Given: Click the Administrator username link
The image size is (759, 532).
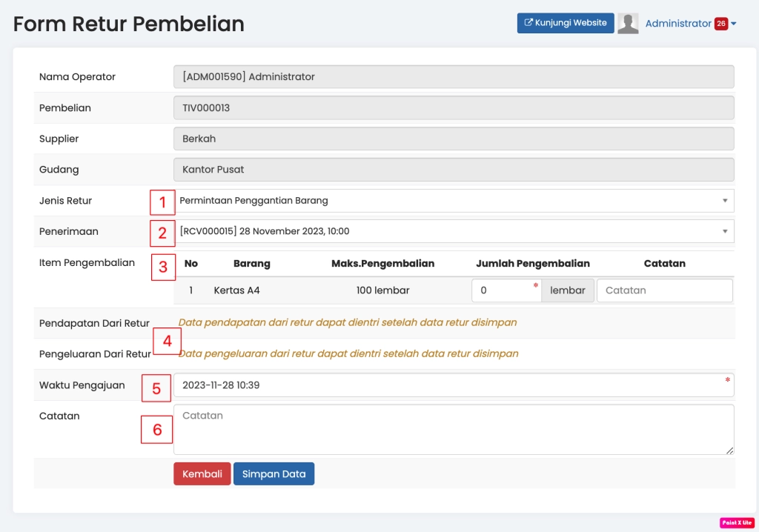Looking at the screenshot, I should 677,24.
